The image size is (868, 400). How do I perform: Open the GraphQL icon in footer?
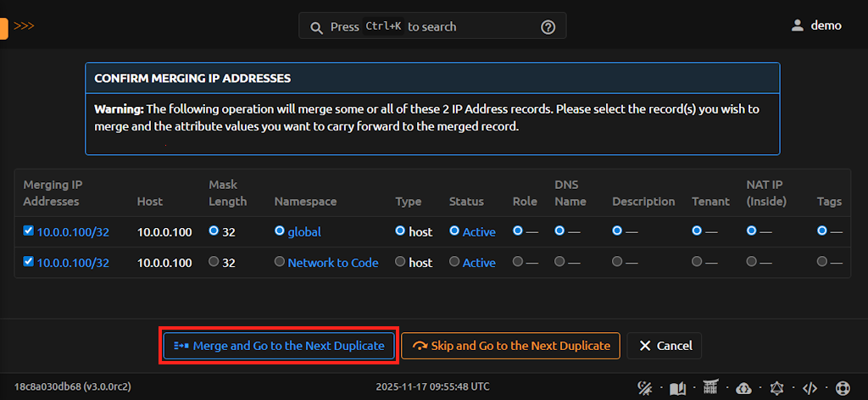pos(776,388)
